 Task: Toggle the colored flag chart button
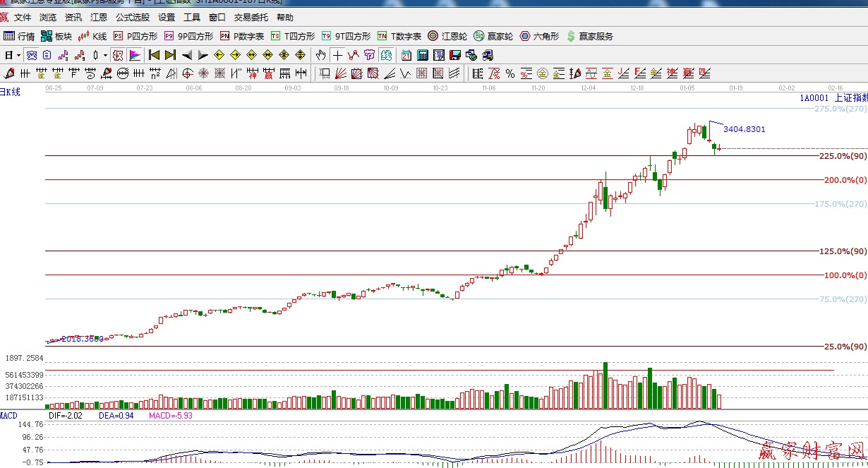click(134, 55)
